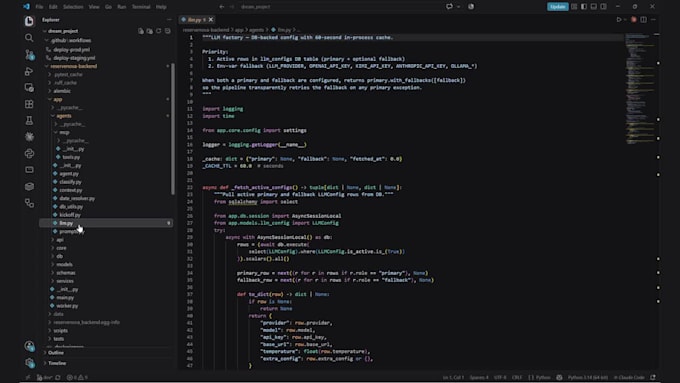Collapse all folders in Explorer
Viewport: 680px width, 383px height.
click(167, 31)
